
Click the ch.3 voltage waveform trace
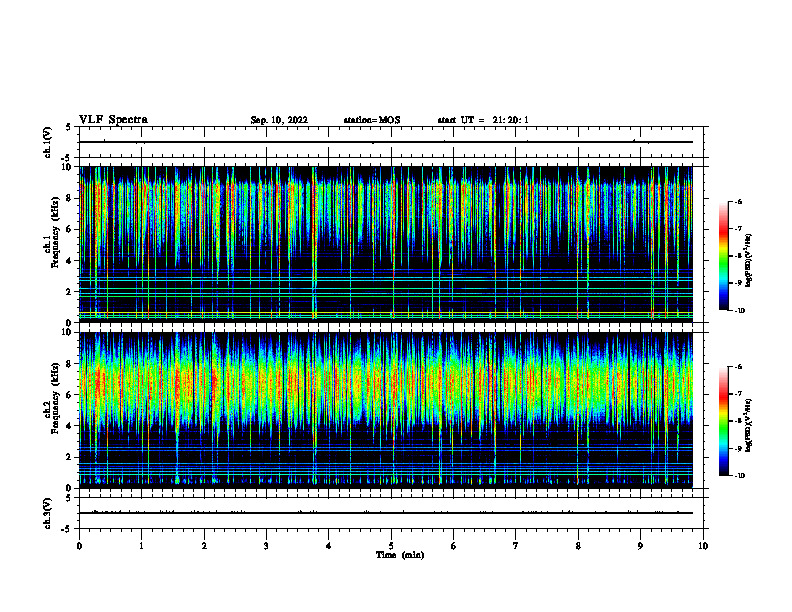386,513
